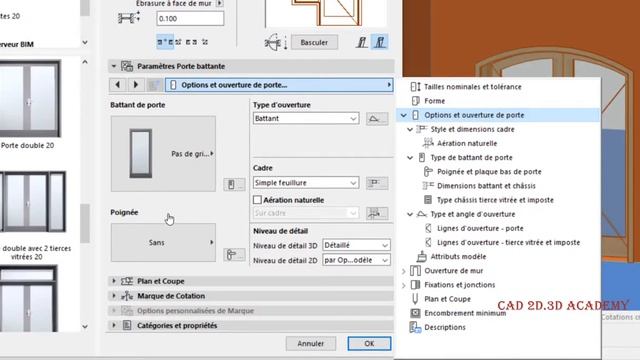Click Attributs modèle icon
The height and width of the screenshot is (360, 640).
[x=422, y=256]
